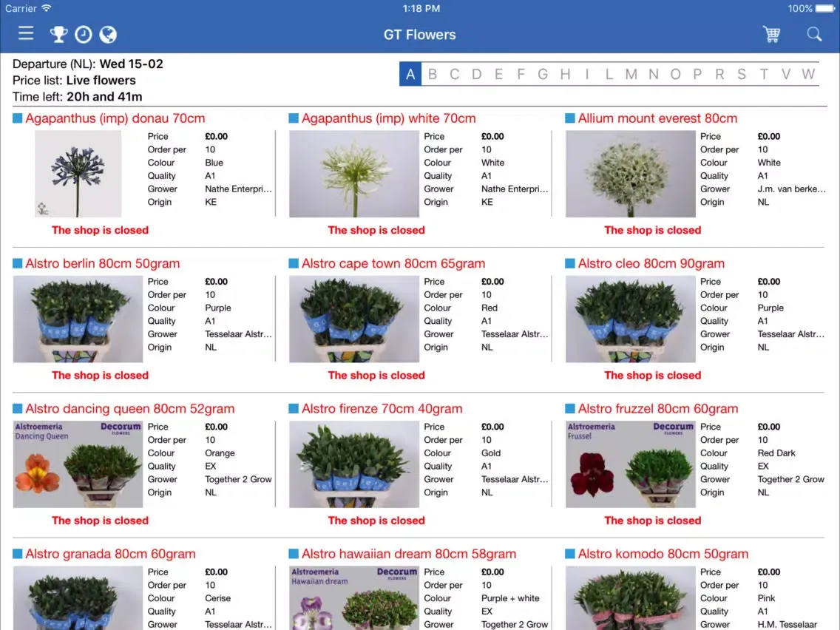The height and width of the screenshot is (630, 840).
Task: Open Alstro dancing queen 80cm 52gram title
Action: (x=129, y=409)
